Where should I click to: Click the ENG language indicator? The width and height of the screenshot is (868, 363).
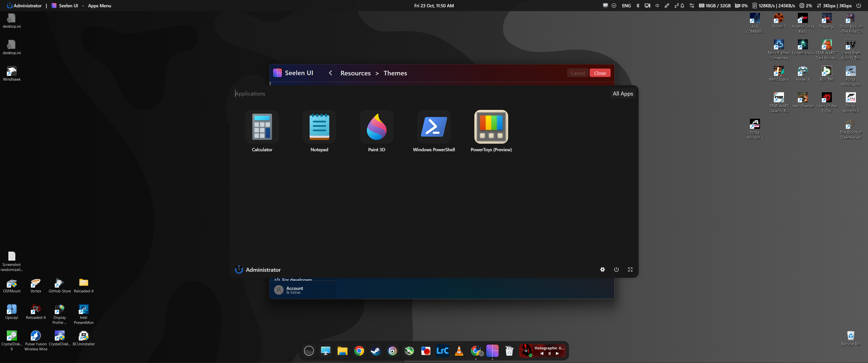(x=626, y=6)
